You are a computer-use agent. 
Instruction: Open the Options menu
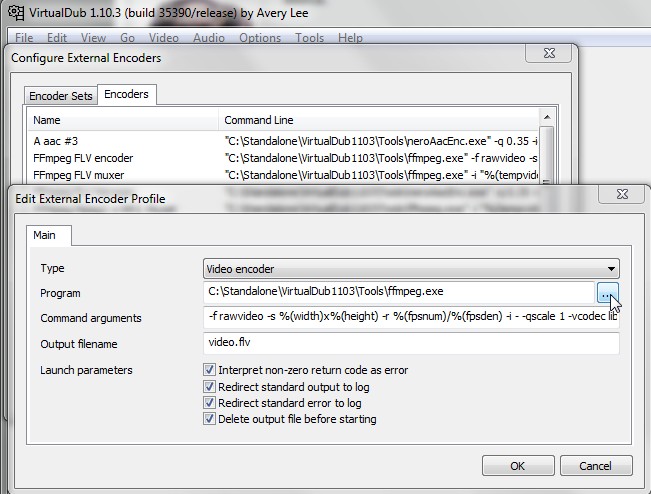260,38
